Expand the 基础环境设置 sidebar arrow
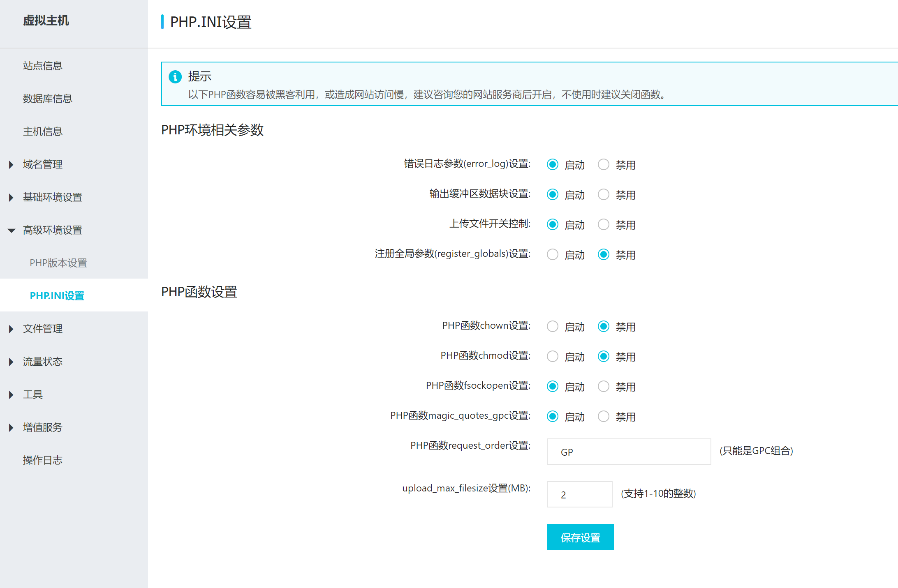The width and height of the screenshot is (898, 588). coord(11,198)
